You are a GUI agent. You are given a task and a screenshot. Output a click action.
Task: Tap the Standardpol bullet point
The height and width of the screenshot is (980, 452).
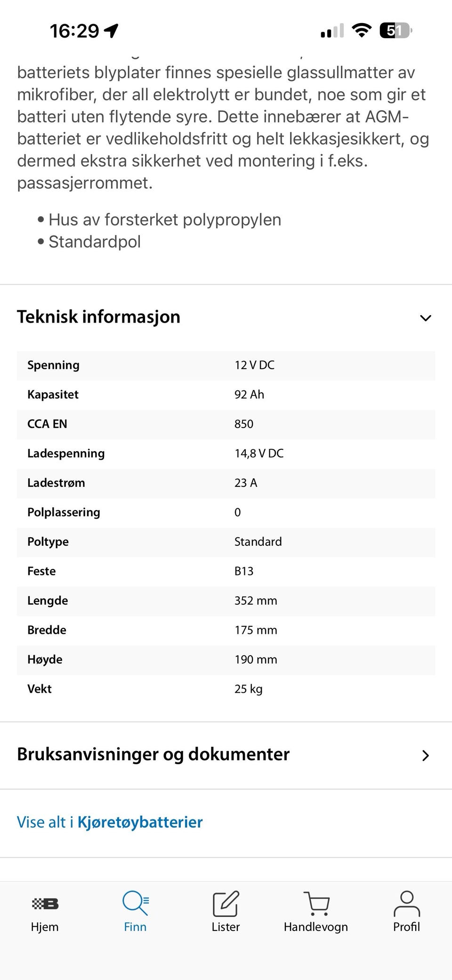click(x=95, y=242)
